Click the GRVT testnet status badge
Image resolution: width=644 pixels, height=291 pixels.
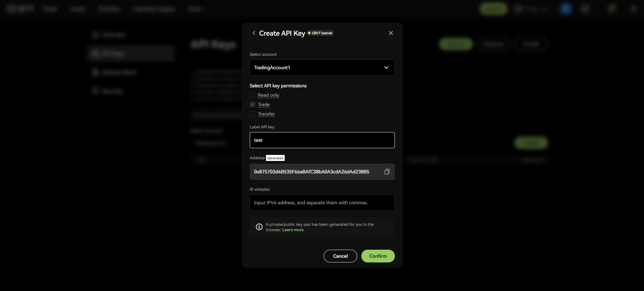[x=320, y=33]
